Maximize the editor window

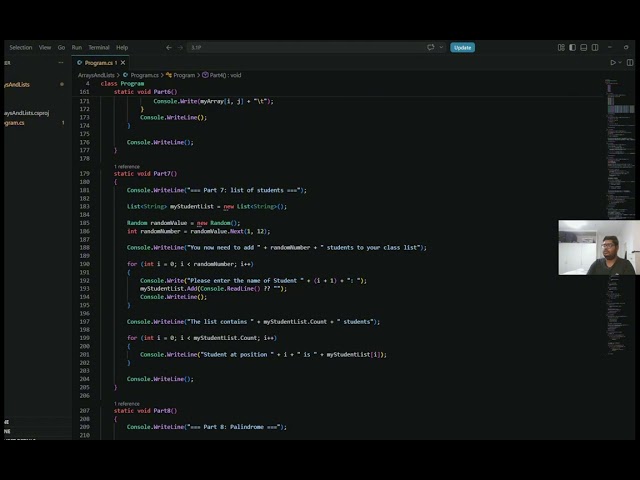626,47
